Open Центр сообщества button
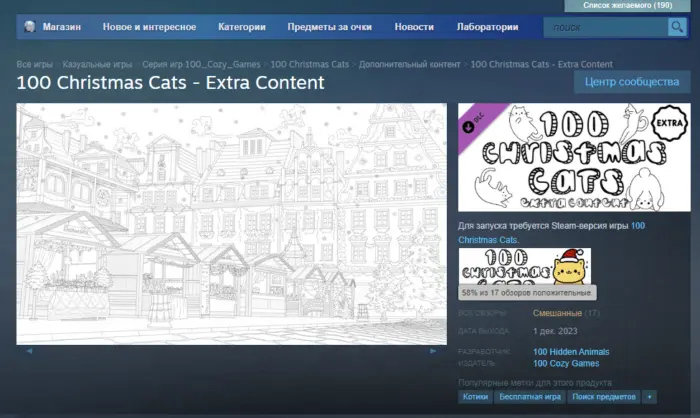Image resolution: width=700 pixels, height=418 pixels. tap(632, 82)
